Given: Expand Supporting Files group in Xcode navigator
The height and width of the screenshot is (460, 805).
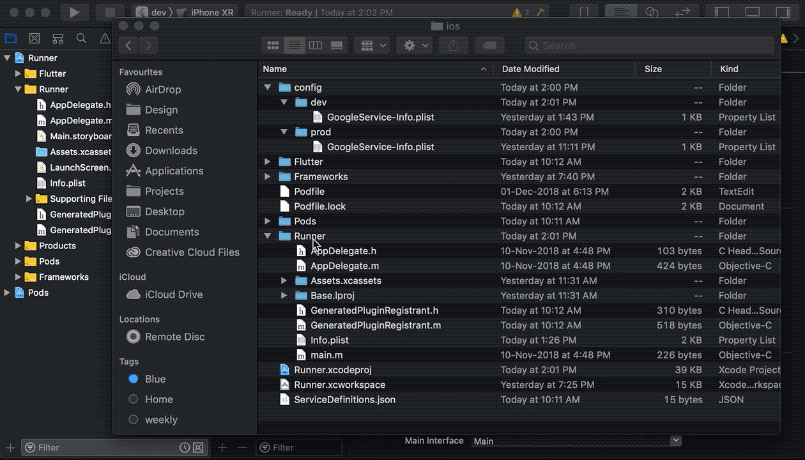Looking at the screenshot, I should tap(29, 199).
